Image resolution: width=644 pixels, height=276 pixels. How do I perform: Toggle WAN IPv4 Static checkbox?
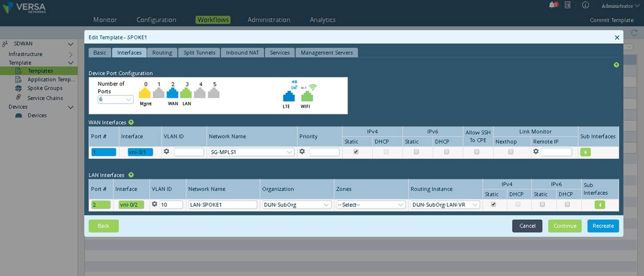(356, 152)
